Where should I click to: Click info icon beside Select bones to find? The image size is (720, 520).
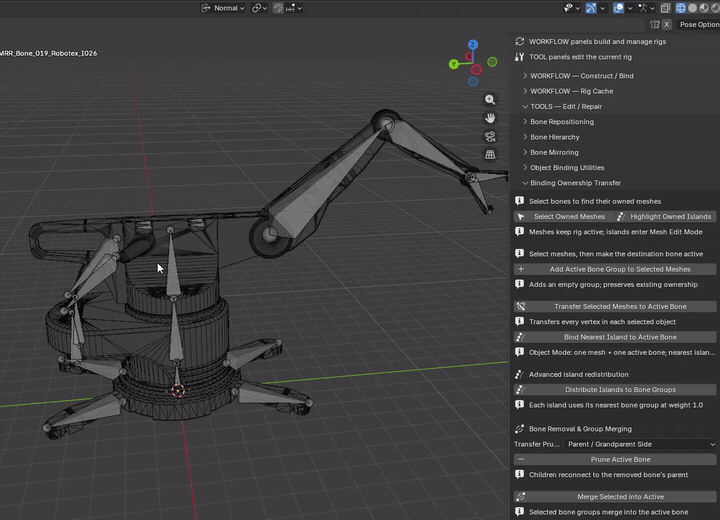click(x=519, y=201)
